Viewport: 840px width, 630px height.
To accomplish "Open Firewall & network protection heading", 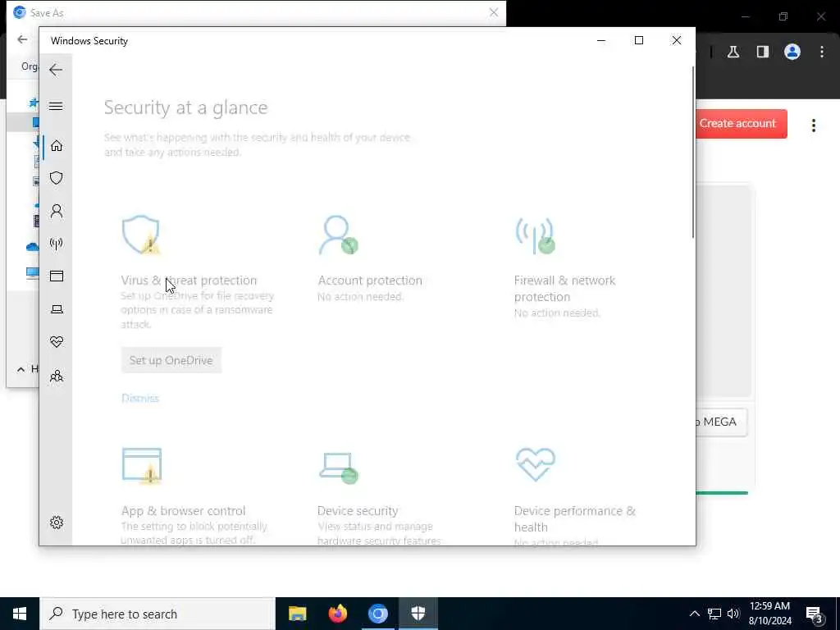I will tap(564, 288).
